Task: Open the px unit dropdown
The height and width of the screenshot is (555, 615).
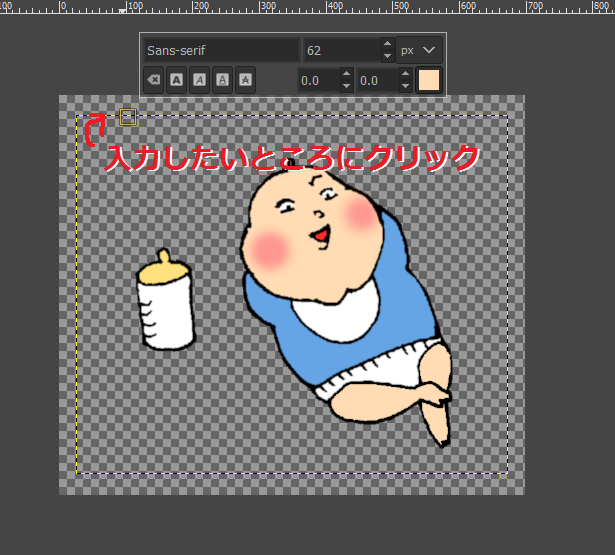Action: click(419, 50)
